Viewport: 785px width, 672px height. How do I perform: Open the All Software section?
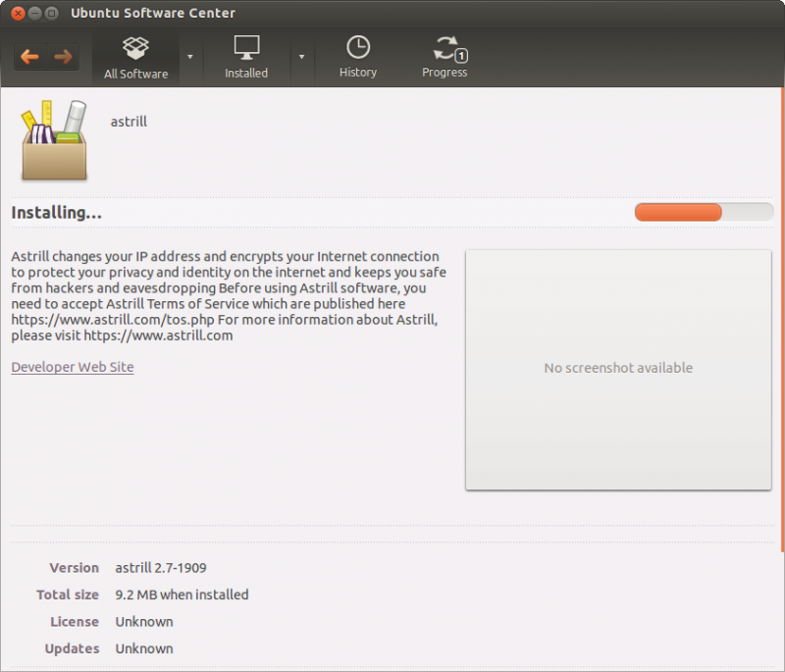pos(135,58)
